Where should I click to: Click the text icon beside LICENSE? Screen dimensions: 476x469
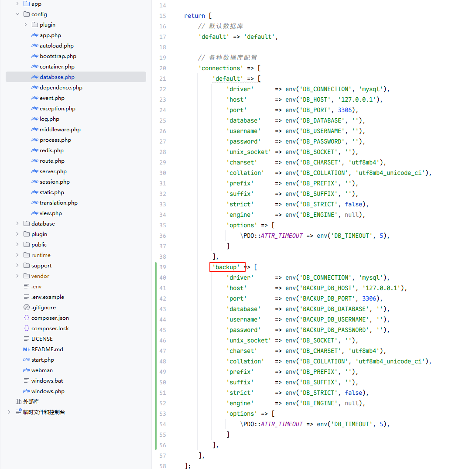pyautogui.click(x=27, y=339)
